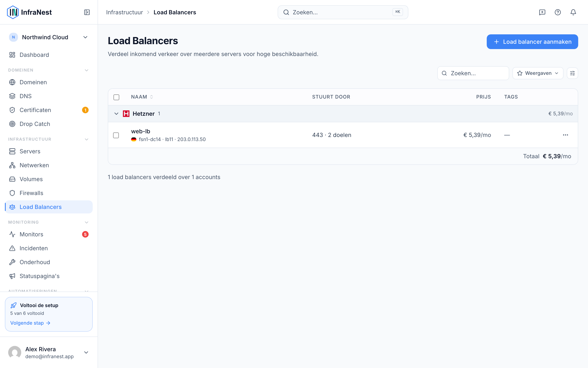Click the Stuurt door column header
The image size is (588, 368).
[x=331, y=97]
